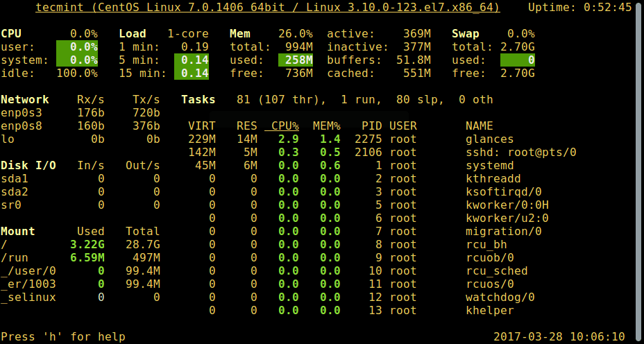Image resolution: width=644 pixels, height=344 pixels.
Task: Click the green Swap used value box
Action: click(x=518, y=60)
